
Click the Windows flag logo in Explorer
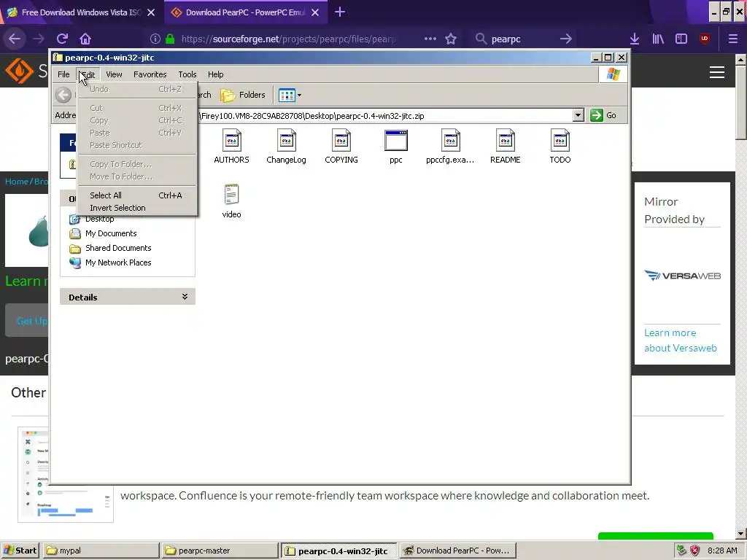pyautogui.click(x=613, y=74)
